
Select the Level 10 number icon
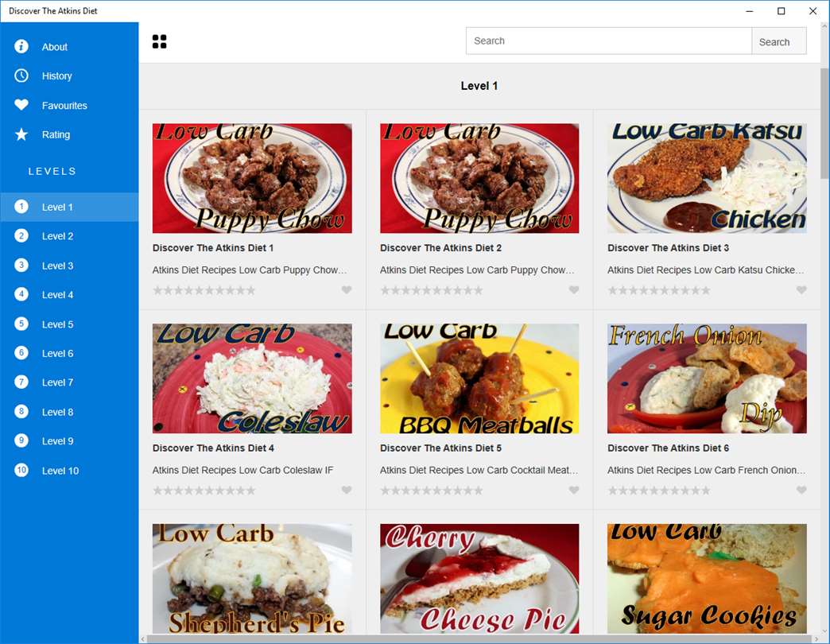21,470
